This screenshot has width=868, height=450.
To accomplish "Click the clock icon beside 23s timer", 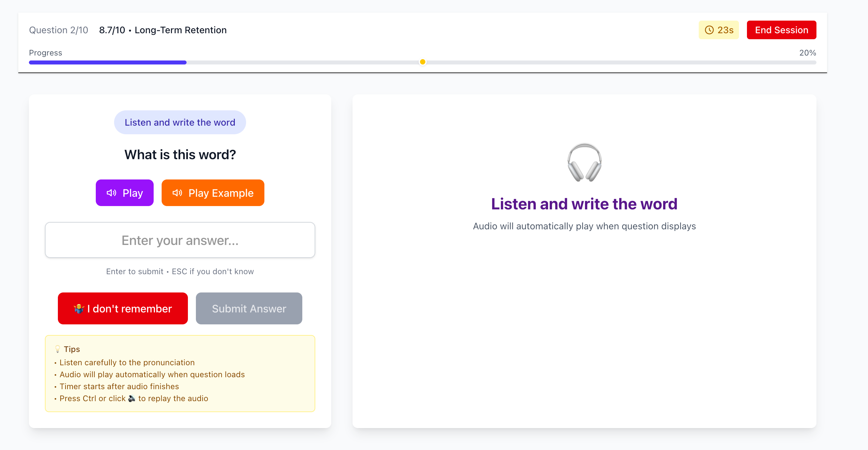I will point(709,30).
